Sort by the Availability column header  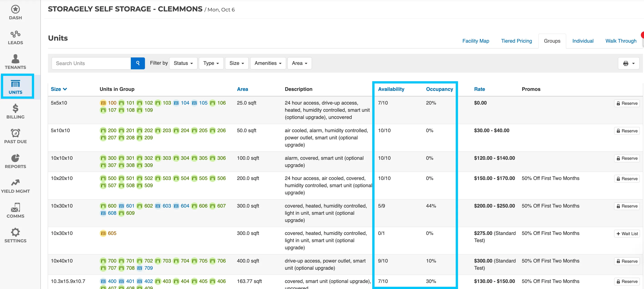pyautogui.click(x=391, y=89)
